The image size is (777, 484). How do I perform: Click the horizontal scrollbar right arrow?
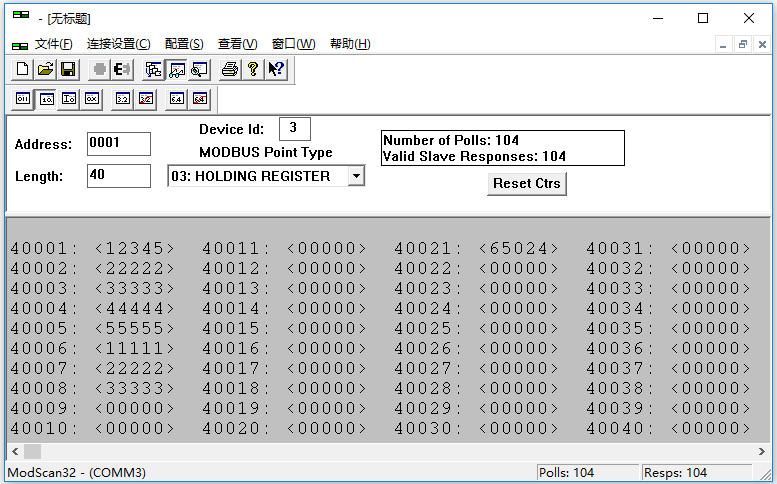point(764,452)
